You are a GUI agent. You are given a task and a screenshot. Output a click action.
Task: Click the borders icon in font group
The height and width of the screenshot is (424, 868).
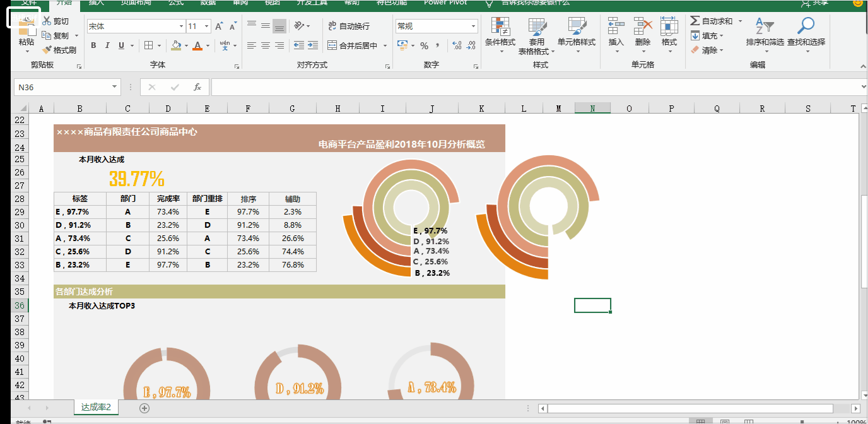(148, 45)
